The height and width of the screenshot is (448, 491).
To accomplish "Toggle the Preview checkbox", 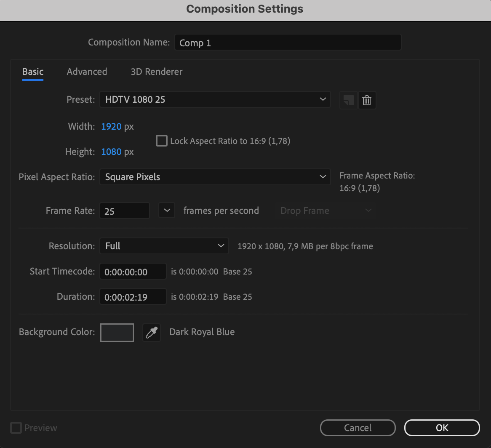I will coord(16,428).
